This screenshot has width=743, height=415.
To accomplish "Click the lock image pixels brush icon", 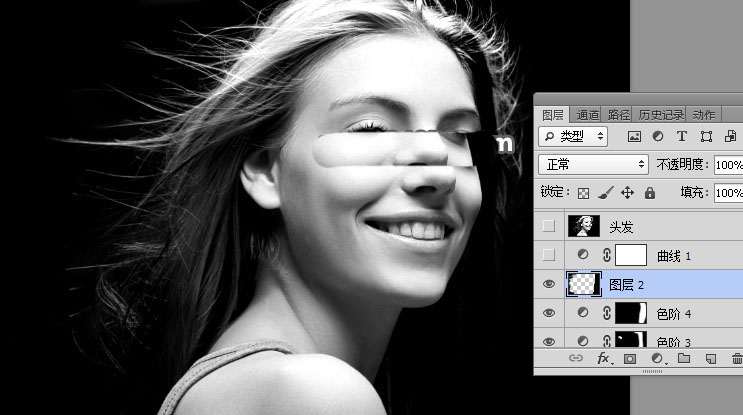I will [x=606, y=192].
